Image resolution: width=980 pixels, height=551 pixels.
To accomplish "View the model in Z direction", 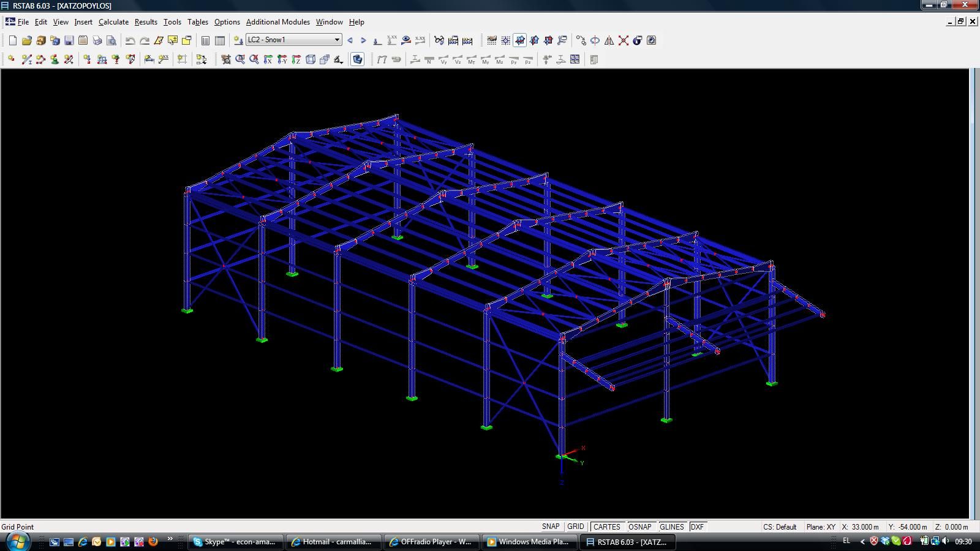I will 296,59.
